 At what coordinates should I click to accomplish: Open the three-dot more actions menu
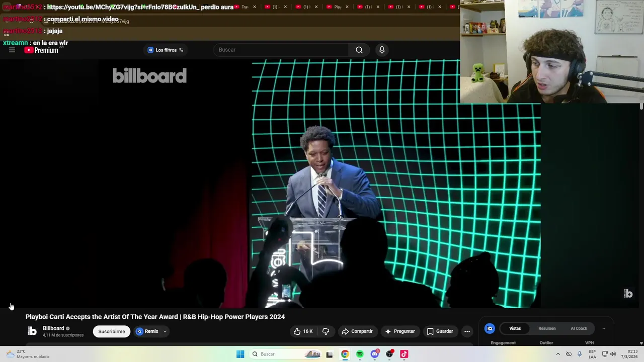coord(467,331)
